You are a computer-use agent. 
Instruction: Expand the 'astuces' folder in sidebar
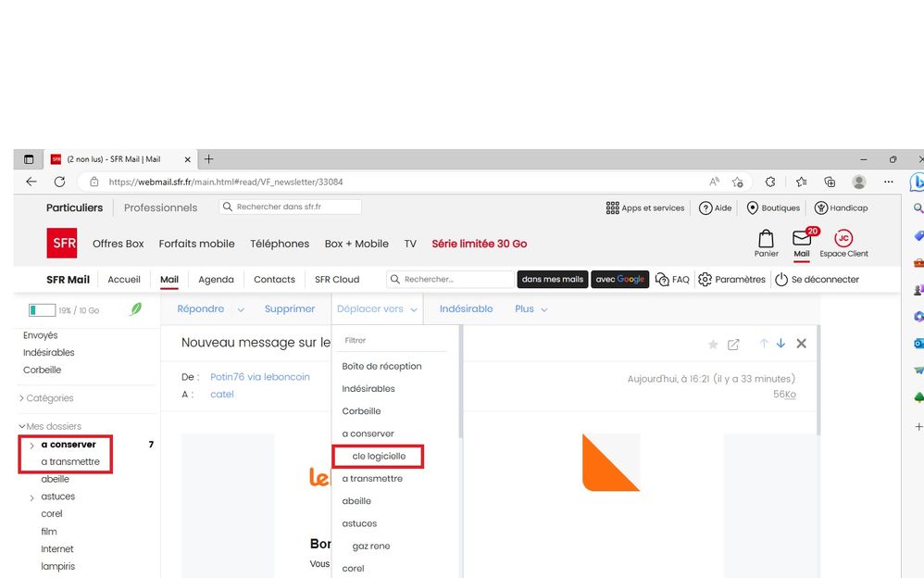tap(32, 497)
